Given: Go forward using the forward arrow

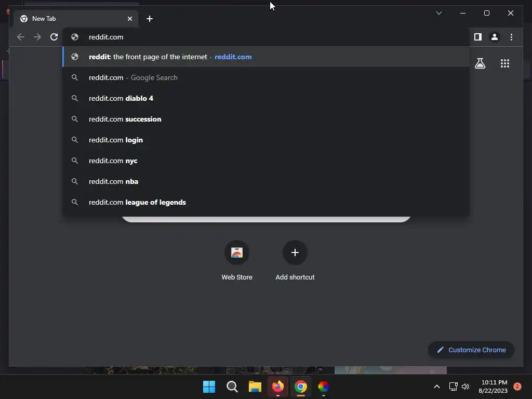Looking at the screenshot, I should pos(37,37).
